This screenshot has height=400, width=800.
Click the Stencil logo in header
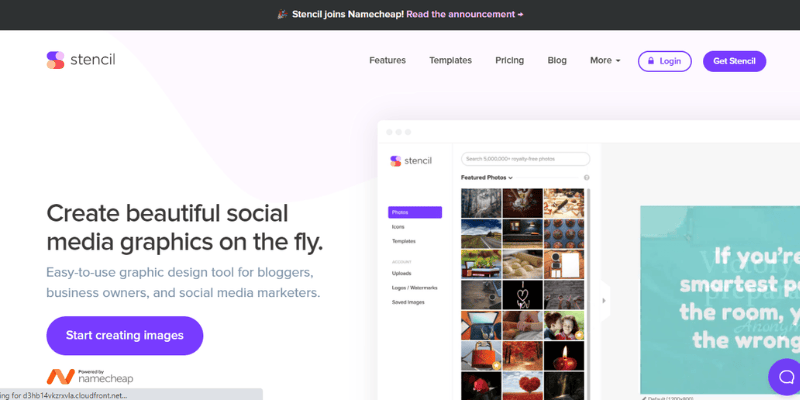click(x=81, y=60)
